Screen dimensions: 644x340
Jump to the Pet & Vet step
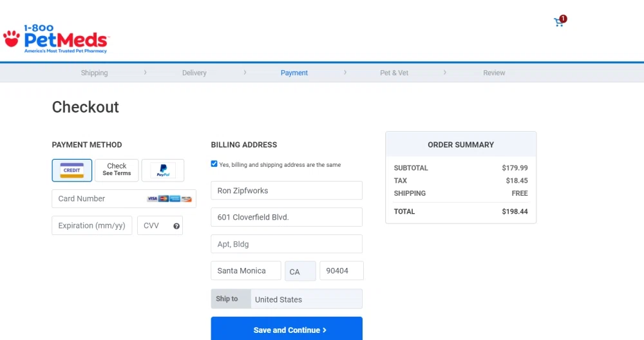coord(394,73)
